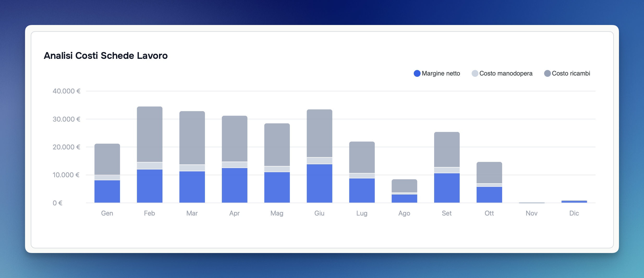
Task: Toggle the Margine netto legend label
Action: pyautogui.click(x=441, y=73)
